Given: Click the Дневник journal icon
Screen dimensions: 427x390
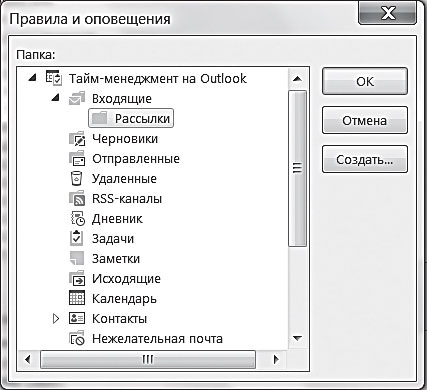Looking at the screenshot, I should (x=78, y=218).
